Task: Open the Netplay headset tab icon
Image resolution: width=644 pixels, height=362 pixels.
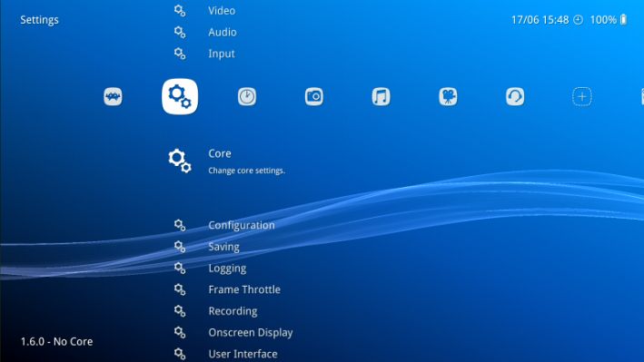Action: (x=515, y=97)
